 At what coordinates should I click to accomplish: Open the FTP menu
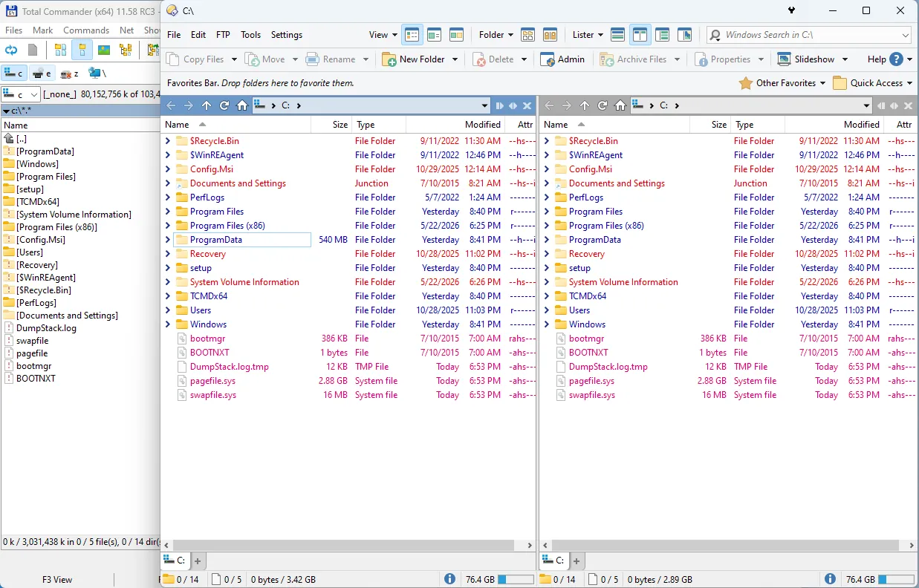[x=223, y=34]
